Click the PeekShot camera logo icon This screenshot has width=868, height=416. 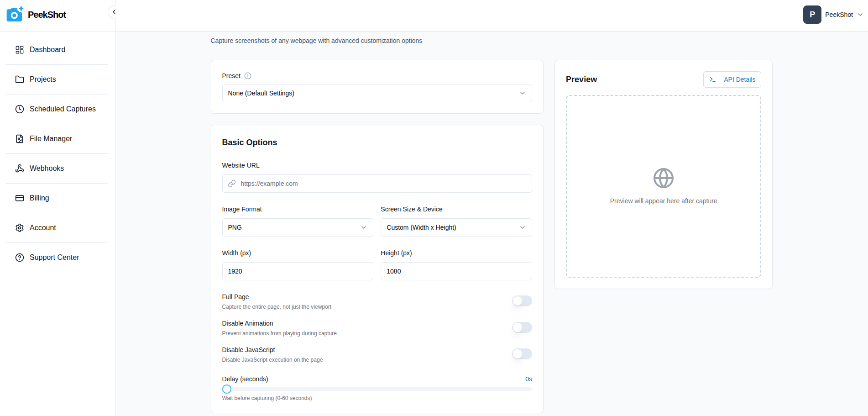[x=15, y=15]
